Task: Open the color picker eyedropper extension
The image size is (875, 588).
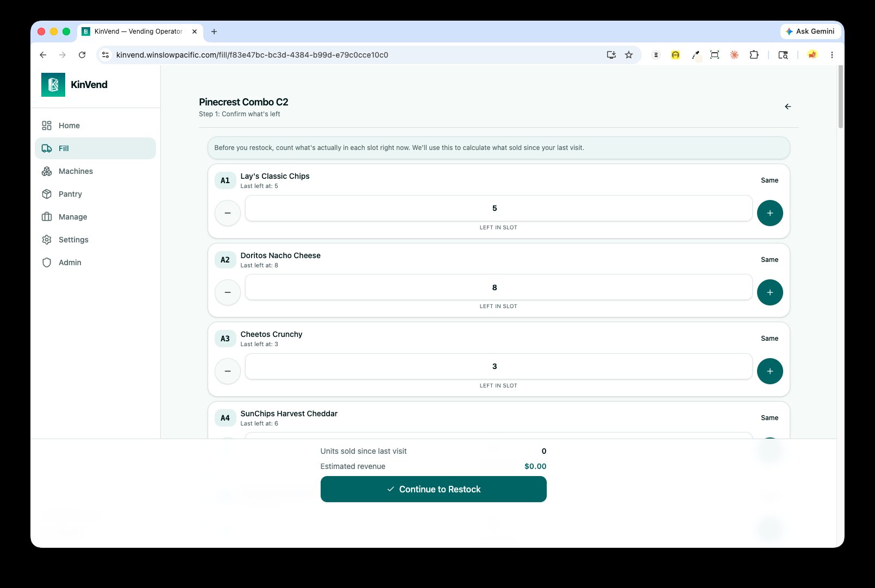Action: click(695, 55)
